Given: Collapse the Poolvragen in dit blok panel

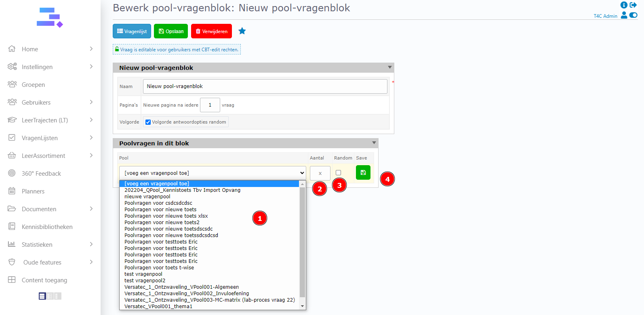Looking at the screenshot, I should coord(374,143).
